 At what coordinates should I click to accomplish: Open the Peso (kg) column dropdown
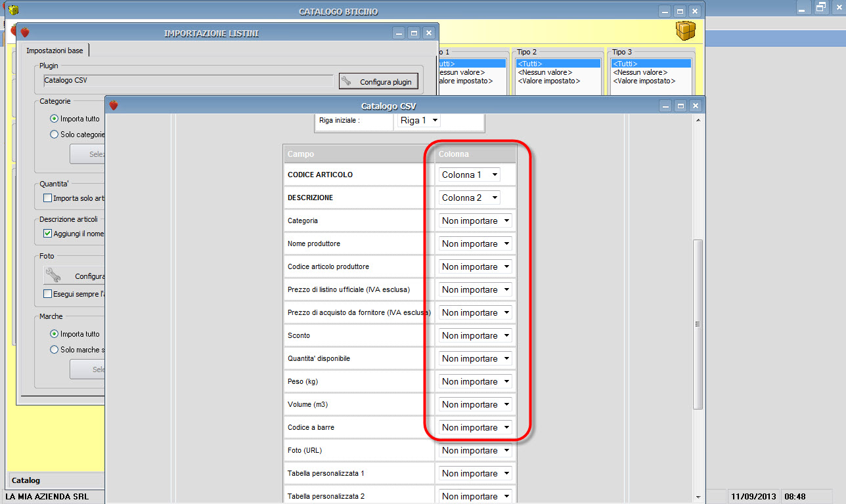[475, 381]
